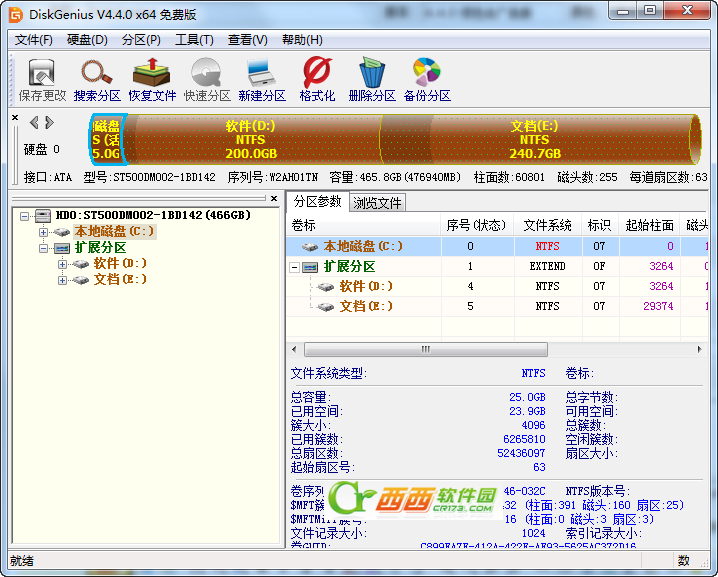Open the 帮助(H) menu
This screenshot has width=718, height=577.
click(302, 40)
